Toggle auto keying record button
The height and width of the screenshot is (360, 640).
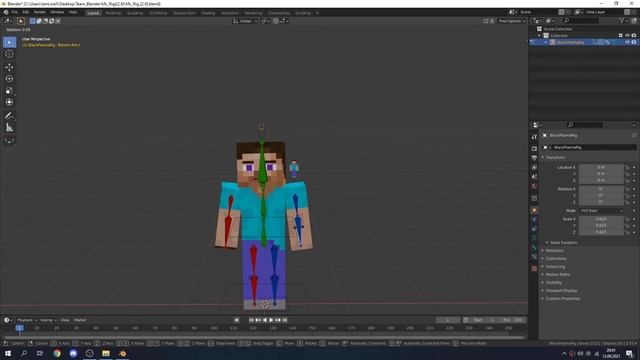point(237,320)
